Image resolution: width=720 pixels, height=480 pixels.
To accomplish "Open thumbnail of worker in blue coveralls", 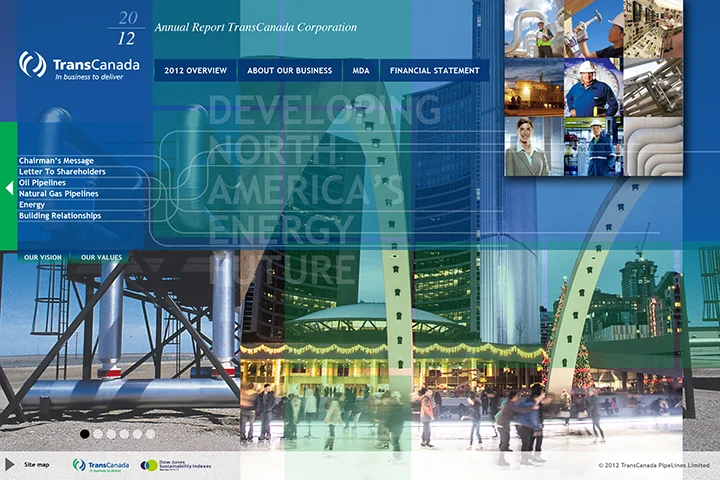I will click(594, 87).
